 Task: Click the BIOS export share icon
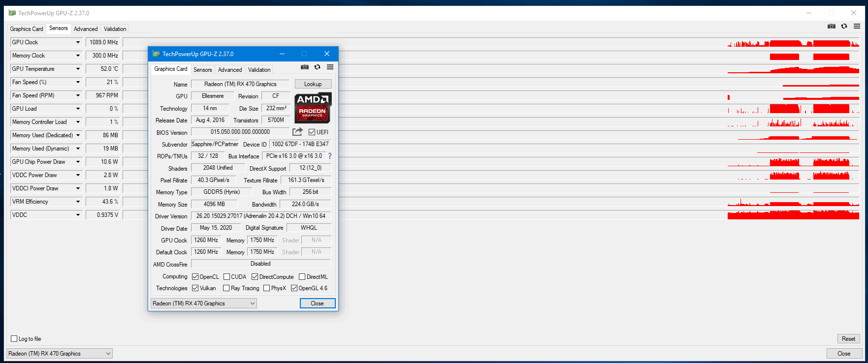[297, 132]
